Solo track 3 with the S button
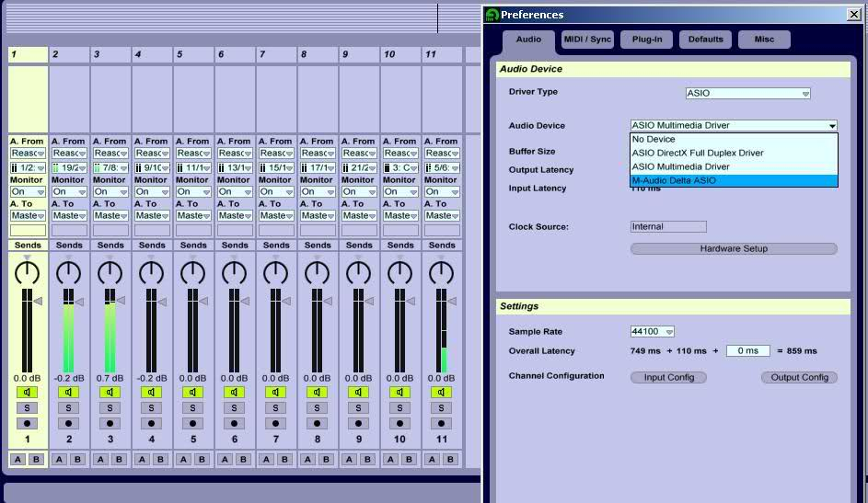 (x=110, y=408)
